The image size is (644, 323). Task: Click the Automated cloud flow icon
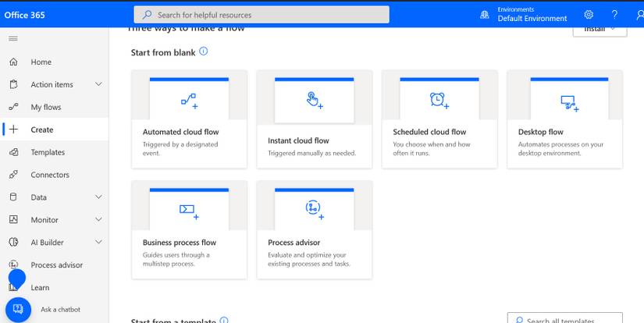coord(190,101)
